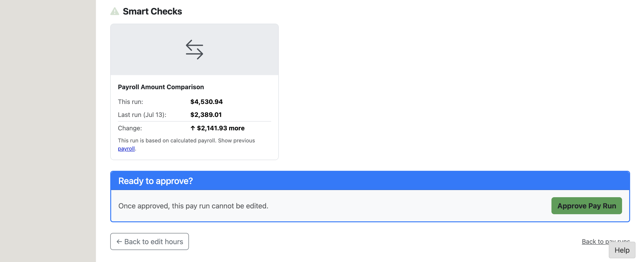Go back to edit hours
Image resolution: width=644 pixels, height=262 pixels.
tap(149, 241)
